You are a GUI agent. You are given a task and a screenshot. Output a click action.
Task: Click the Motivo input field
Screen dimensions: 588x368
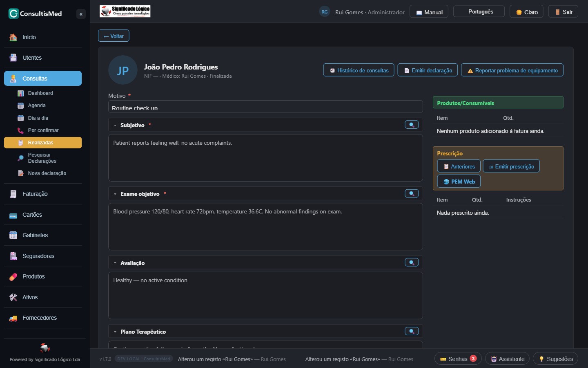(x=265, y=107)
